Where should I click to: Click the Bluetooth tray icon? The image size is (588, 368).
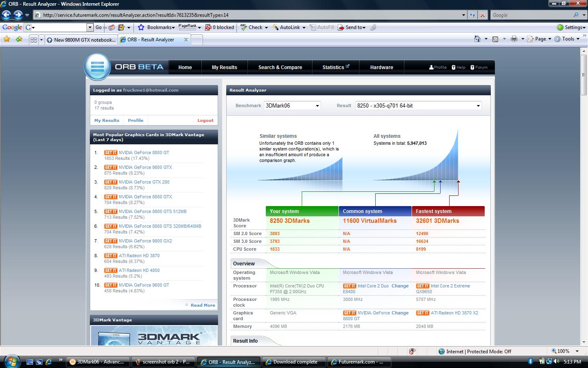tap(530, 361)
